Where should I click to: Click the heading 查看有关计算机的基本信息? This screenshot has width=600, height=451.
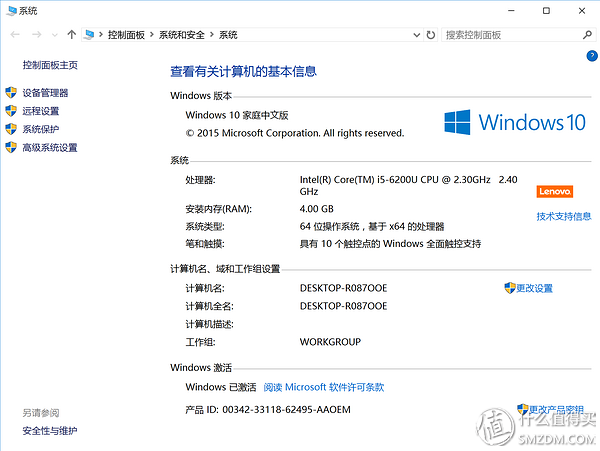point(243,72)
